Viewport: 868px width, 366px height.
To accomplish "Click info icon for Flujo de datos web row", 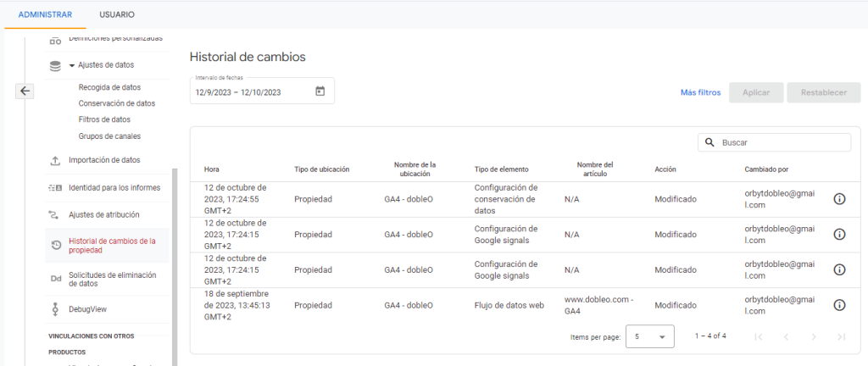I will pyautogui.click(x=839, y=305).
